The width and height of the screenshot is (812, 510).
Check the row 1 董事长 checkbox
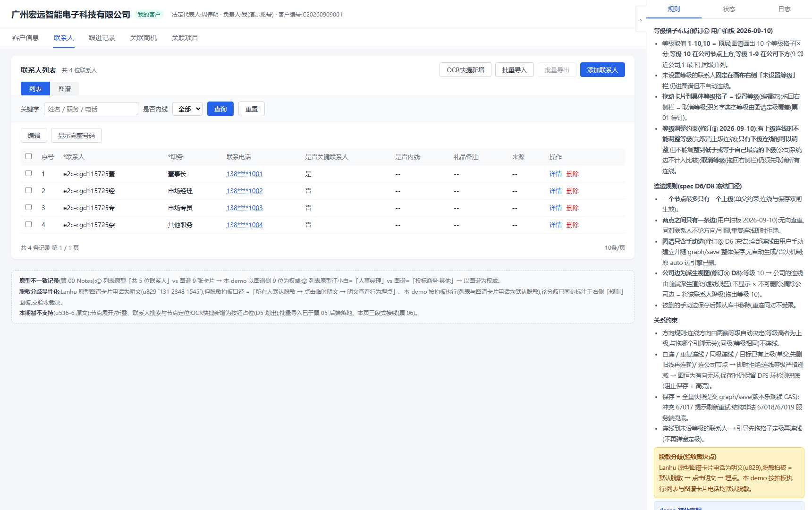point(28,173)
